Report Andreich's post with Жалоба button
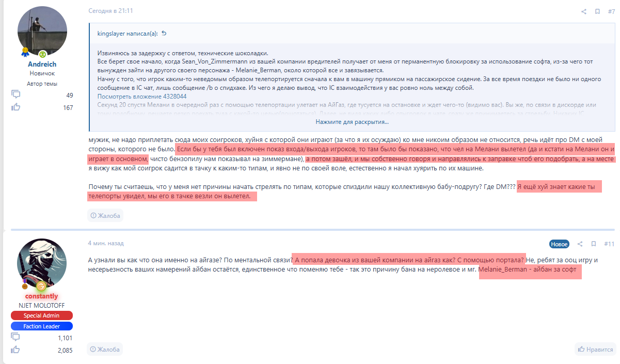The width and height of the screenshot is (620, 364). [105, 215]
